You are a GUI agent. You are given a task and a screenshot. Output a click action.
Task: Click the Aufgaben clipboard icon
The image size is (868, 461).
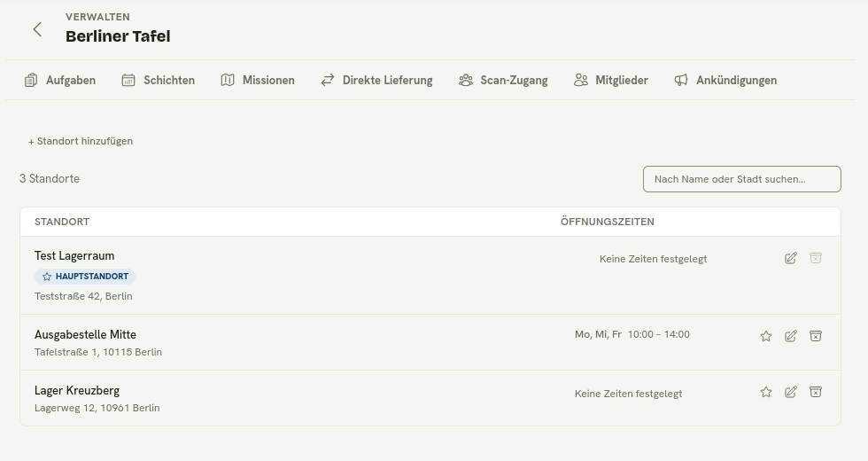31,81
